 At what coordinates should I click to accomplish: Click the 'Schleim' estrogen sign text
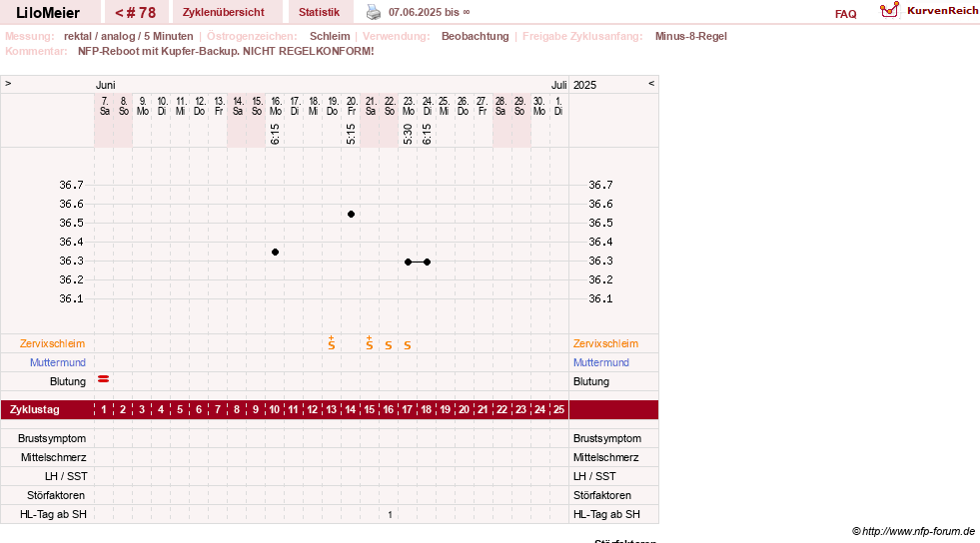coord(330,36)
